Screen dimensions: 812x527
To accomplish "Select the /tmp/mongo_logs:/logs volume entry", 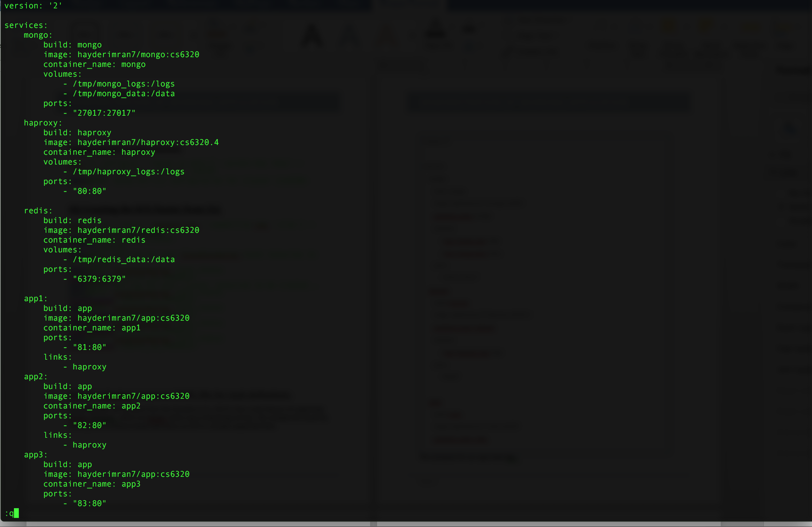I will (x=119, y=84).
